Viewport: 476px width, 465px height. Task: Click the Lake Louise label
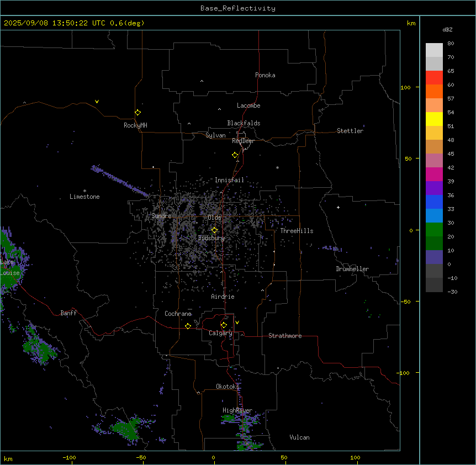pyautogui.click(x=9, y=267)
